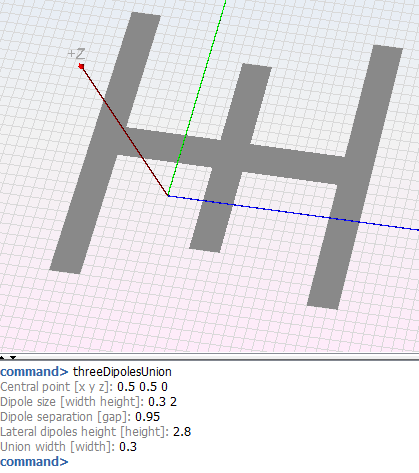Click the Lateral dipoles height value 2.8
Screen dimensions: 419x473
[182, 432]
